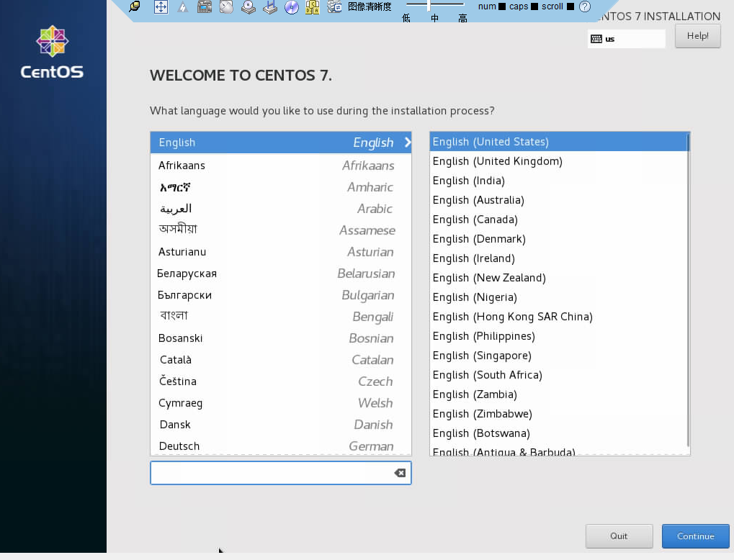
Task: Select English (Hong Kong SAR China) locale
Action: [558, 317]
